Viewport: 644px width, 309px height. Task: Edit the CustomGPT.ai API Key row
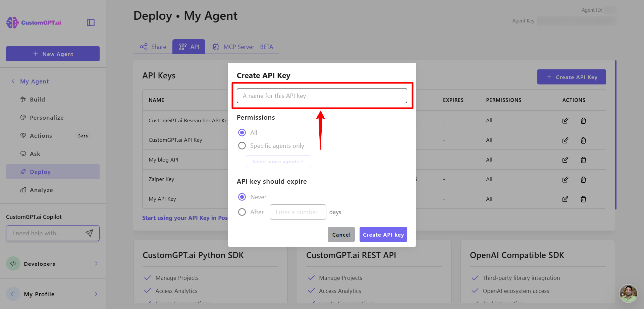(x=565, y=140)
